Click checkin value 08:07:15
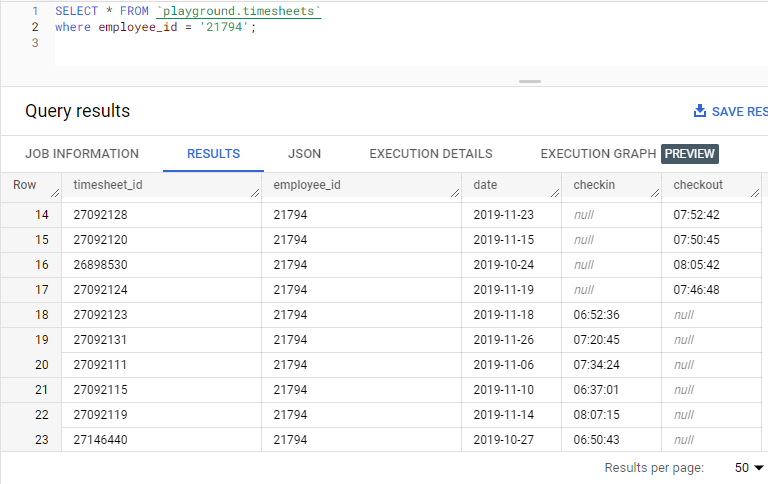Screen dimensions: 768x484 [x=597, y=414]
